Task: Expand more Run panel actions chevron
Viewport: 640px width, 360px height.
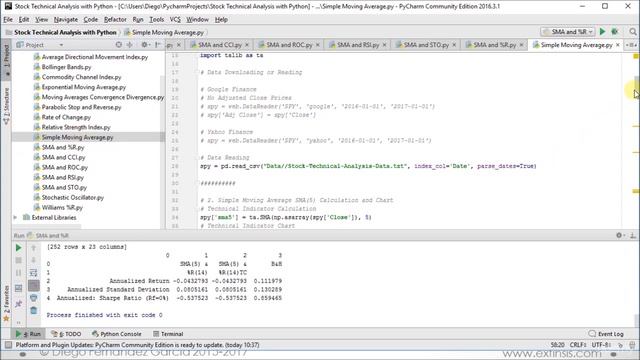Action: pyautogui.click(x=18, y=322)
